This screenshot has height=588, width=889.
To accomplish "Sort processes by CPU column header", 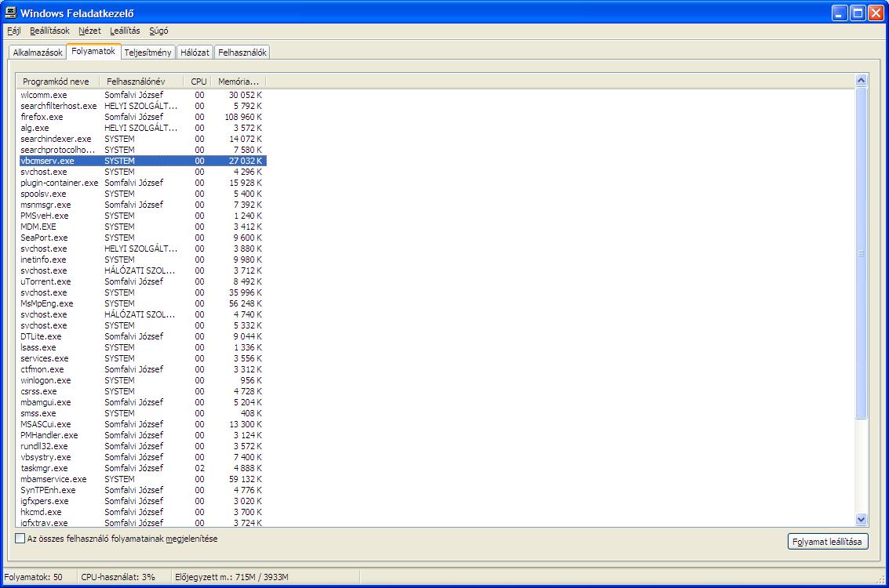I will (198, 82).
